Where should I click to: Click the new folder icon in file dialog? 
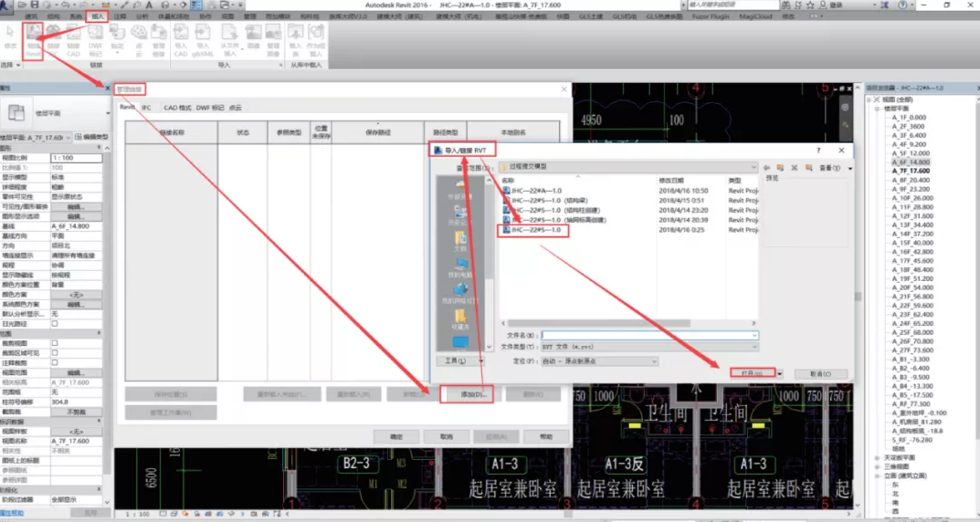pyautogui.click(x=808, y=168)
